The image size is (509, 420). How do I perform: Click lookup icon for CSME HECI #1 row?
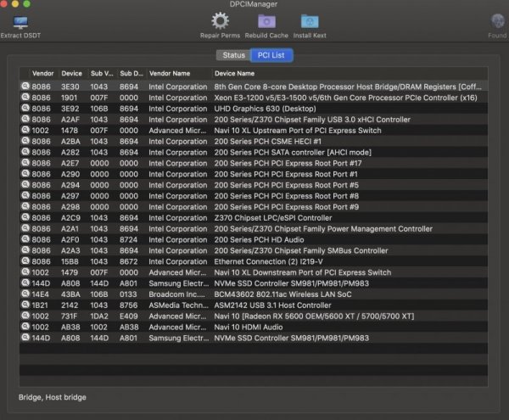click(x=25, y=141)
